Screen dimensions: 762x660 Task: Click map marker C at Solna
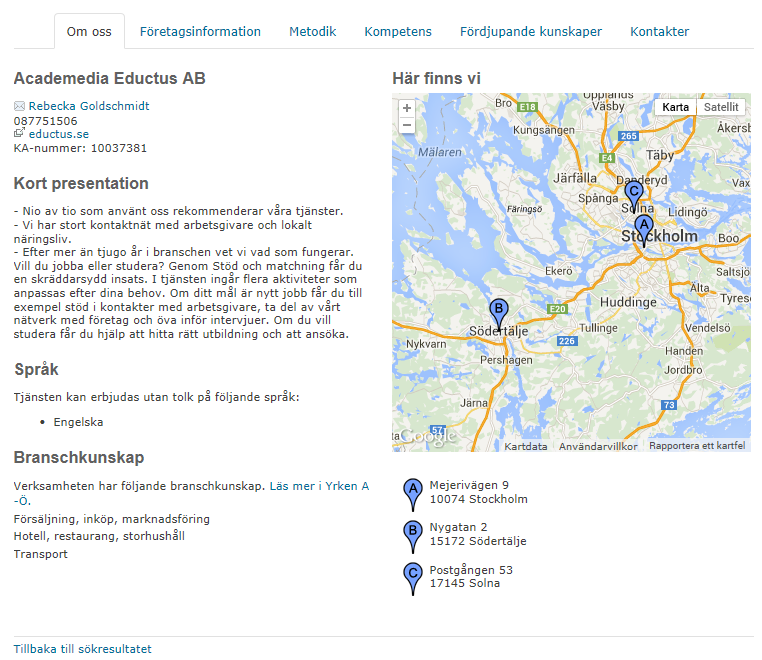(x=634, y=197)
